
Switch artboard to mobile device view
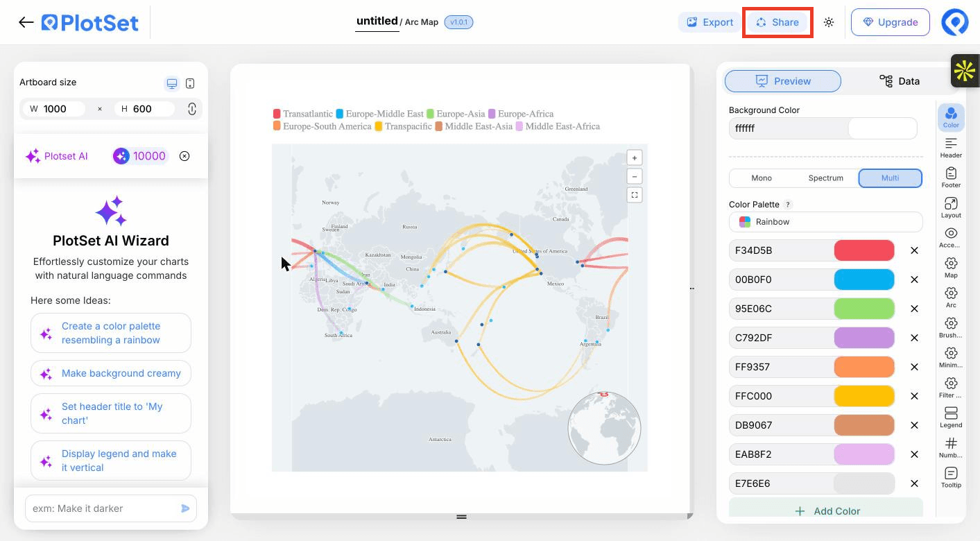click(190, 83)
